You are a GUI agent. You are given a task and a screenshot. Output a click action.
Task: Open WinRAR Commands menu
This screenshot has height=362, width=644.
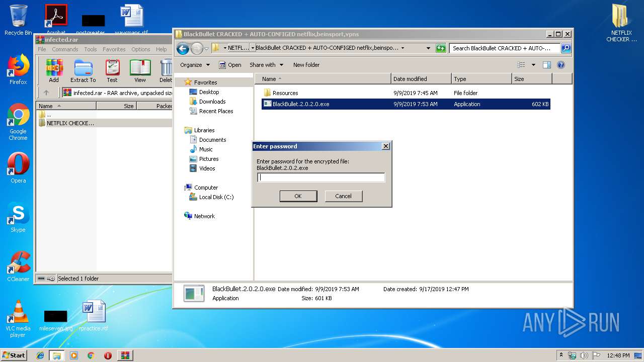[65, 49]
